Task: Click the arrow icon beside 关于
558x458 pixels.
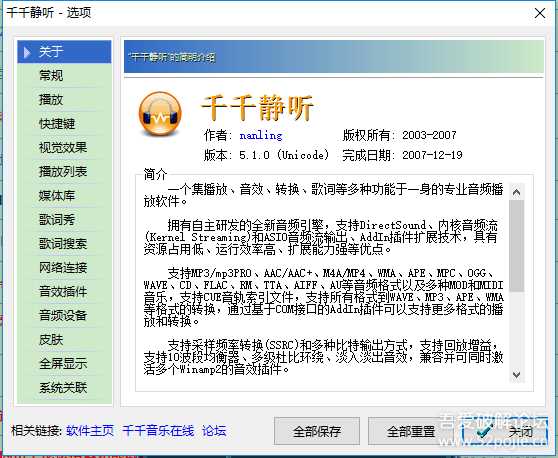Action: coord(27,52)
